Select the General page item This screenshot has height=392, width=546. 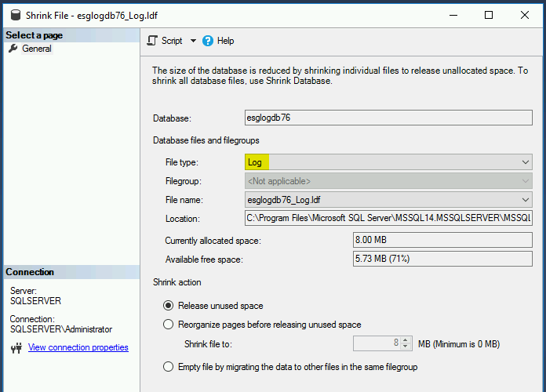click(37, 49)
